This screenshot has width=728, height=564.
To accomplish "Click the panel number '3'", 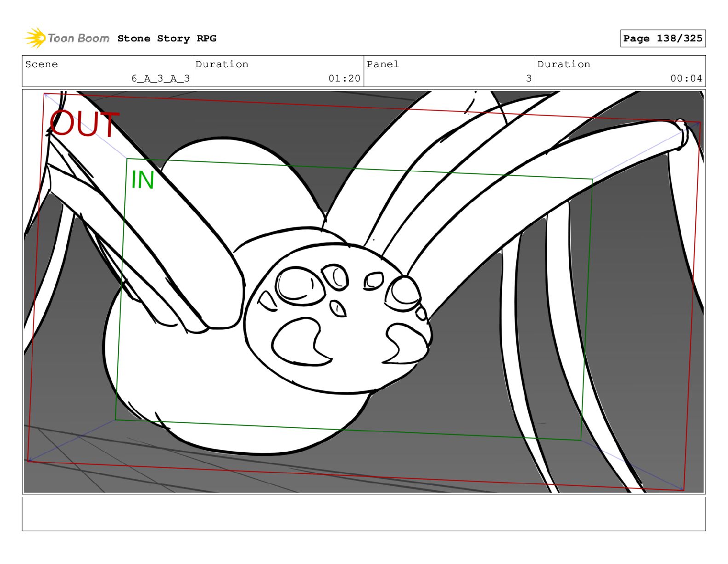I will tap(529, 79).
